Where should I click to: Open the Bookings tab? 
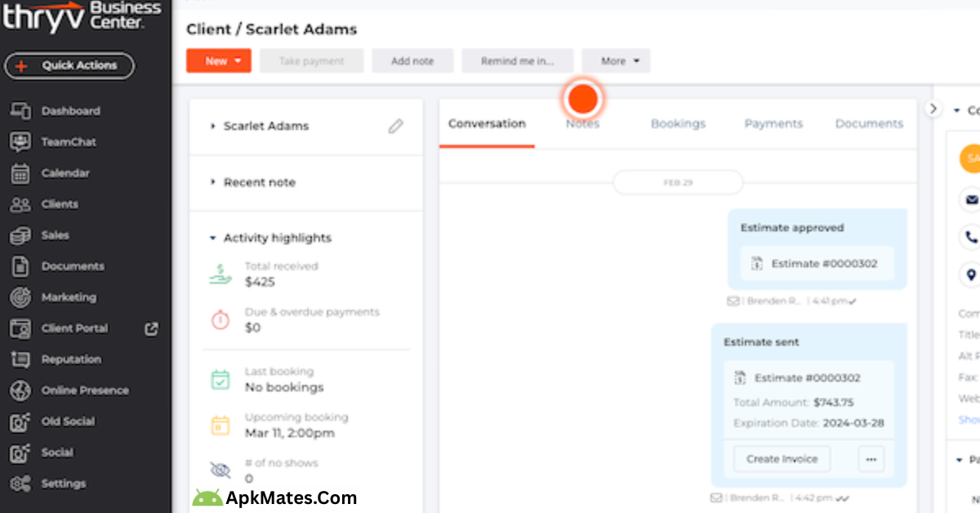click(x=678, y=123)
